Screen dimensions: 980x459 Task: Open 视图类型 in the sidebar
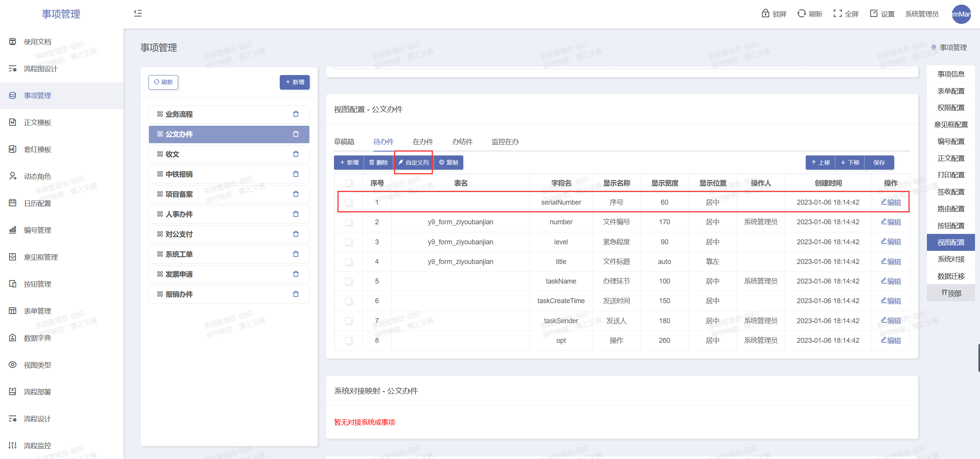pyautogui.click(x=37, y=365)
